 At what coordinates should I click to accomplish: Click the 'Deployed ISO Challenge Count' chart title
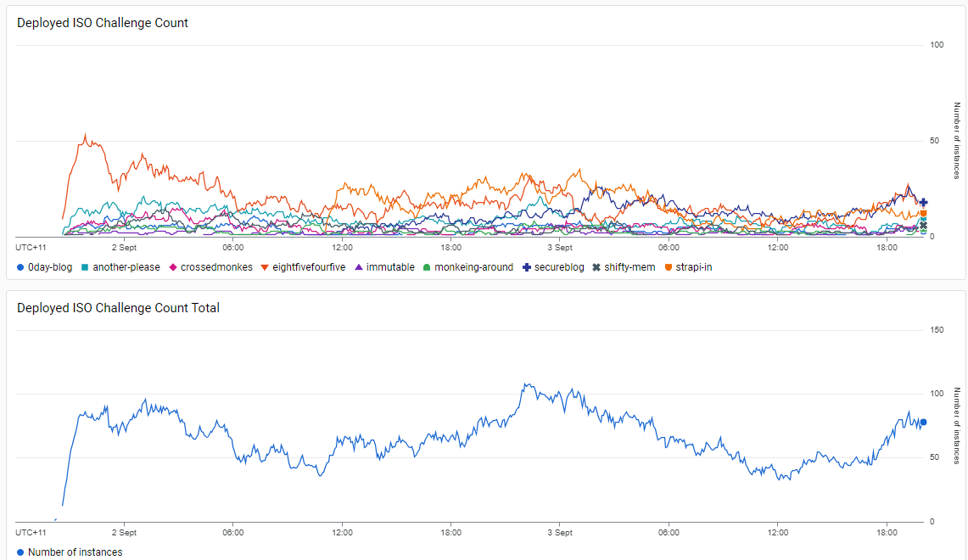tap(103, 23)
